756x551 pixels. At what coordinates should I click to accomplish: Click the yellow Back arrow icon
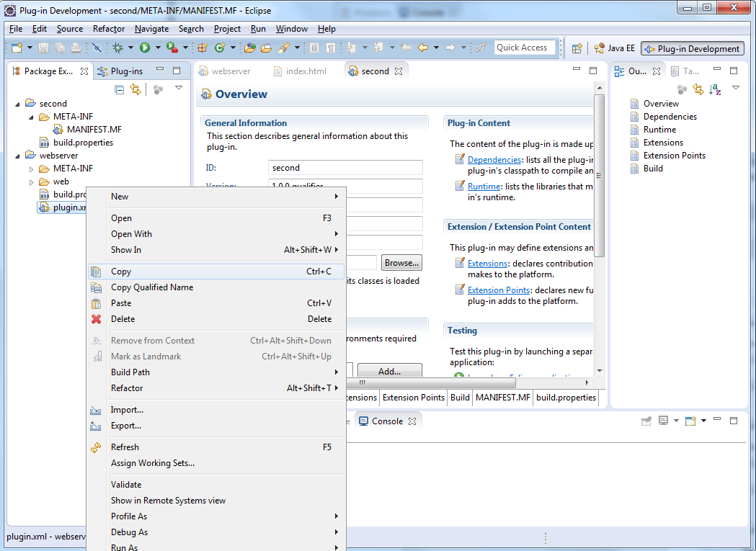coord(423,48)
